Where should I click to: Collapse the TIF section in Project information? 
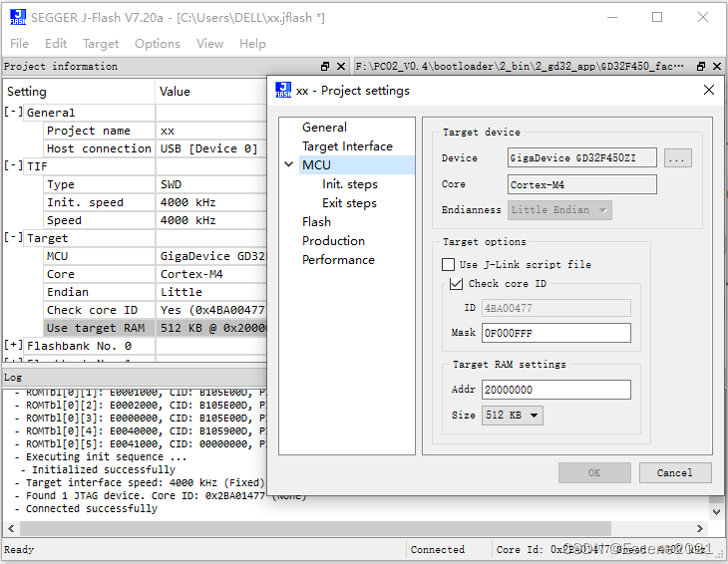pyautogui.click(x=13, y=165)
